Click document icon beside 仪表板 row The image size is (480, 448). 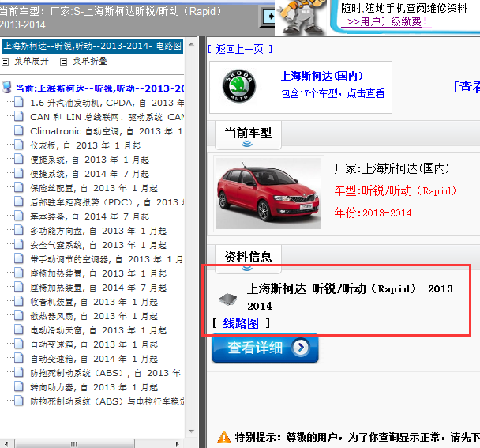point(19,144)
